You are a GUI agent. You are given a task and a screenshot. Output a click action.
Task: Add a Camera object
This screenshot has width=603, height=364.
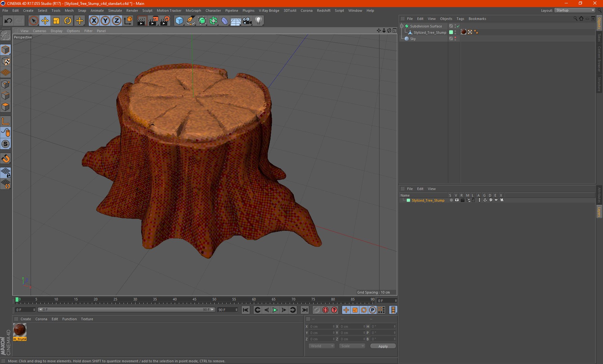[x=247, y=21]
